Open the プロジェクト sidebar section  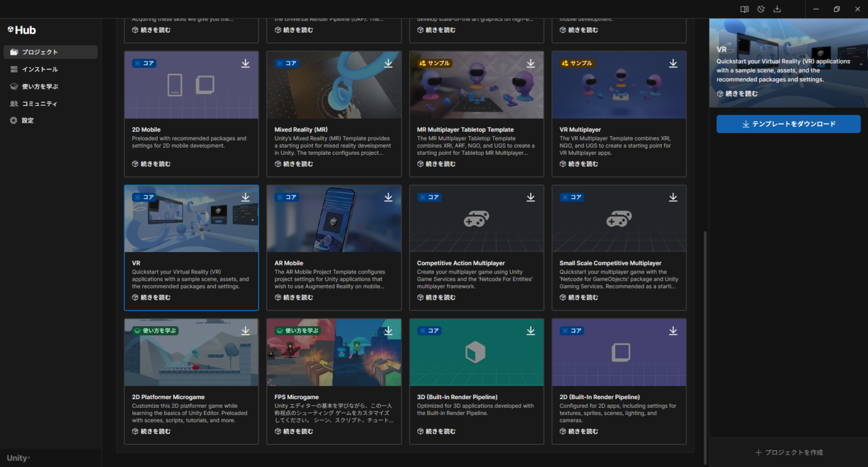coord(50,52)
